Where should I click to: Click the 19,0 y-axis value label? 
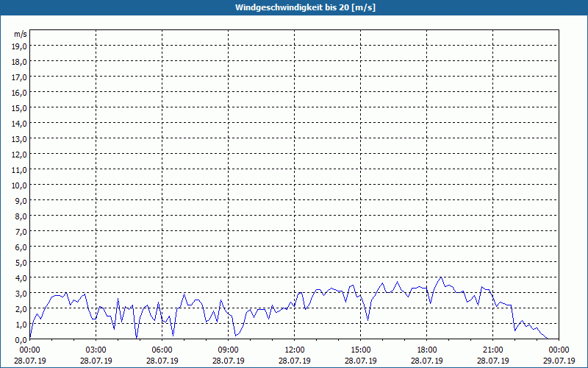click(x=21, y=46)
